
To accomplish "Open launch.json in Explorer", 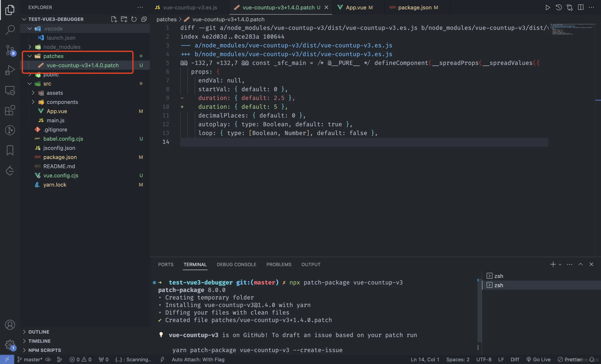I will point(85,38).
